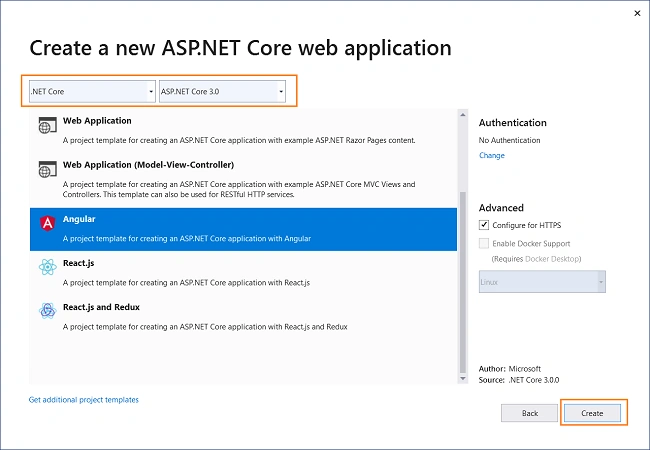Click the Create button
Screen dimensions: 650x450
click(x=592, y=413)
